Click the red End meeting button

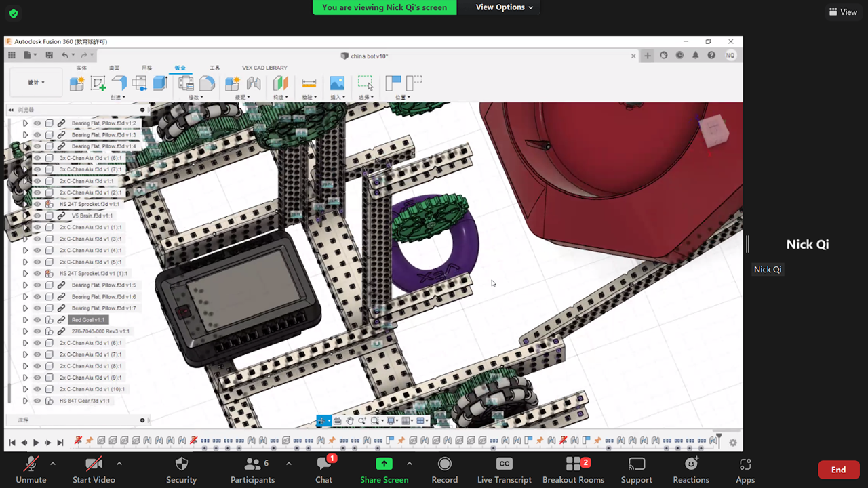pyautogui.click(x=838, y=470)
